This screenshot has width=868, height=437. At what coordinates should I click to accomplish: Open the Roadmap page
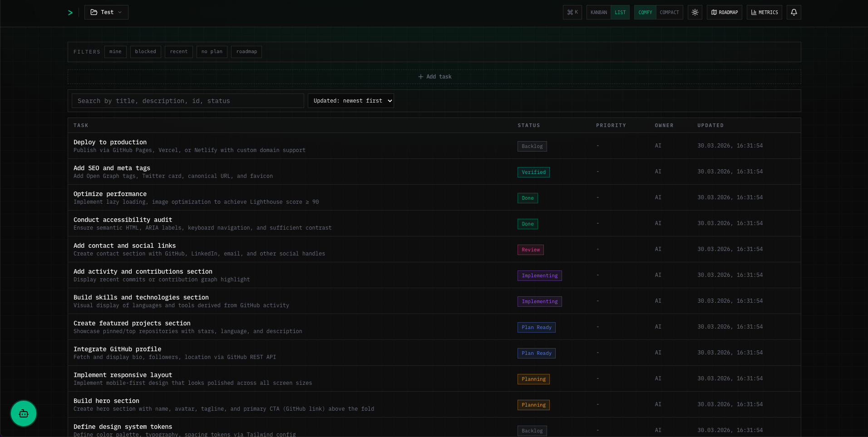[x=725, y=12]
